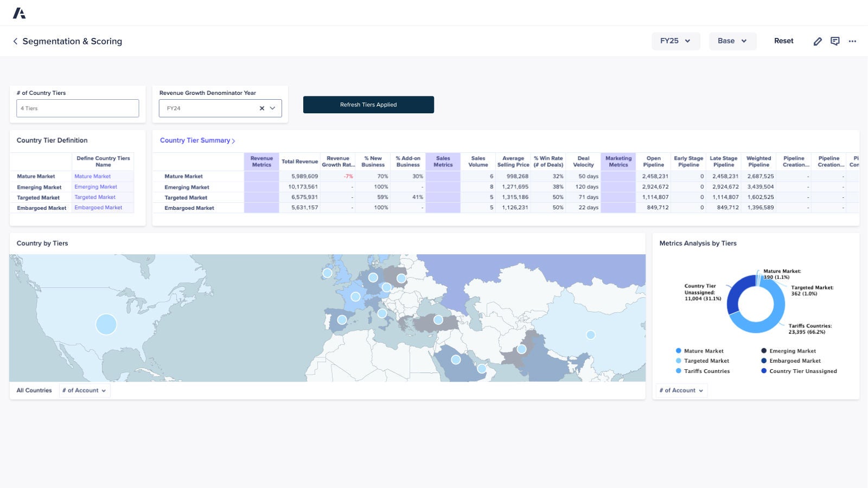Open the # of Account dropdown under the map
868x488 pixels.
[84, 390]
